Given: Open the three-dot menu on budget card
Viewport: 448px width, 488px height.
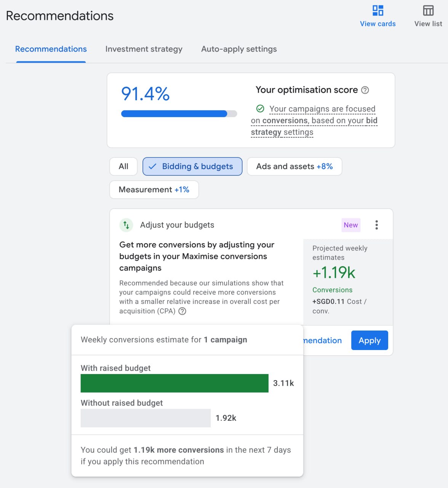Looking at the screenshot, I should tap(376, 225).
